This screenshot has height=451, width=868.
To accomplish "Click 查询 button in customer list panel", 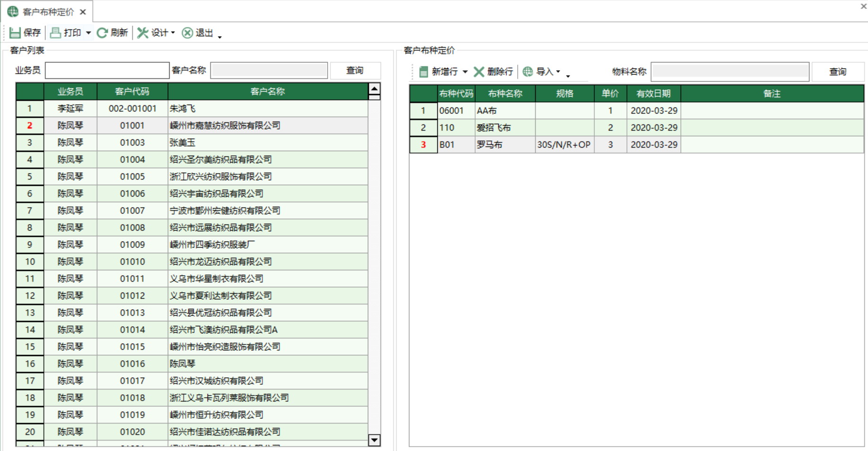I will click(x=355, y=70).
